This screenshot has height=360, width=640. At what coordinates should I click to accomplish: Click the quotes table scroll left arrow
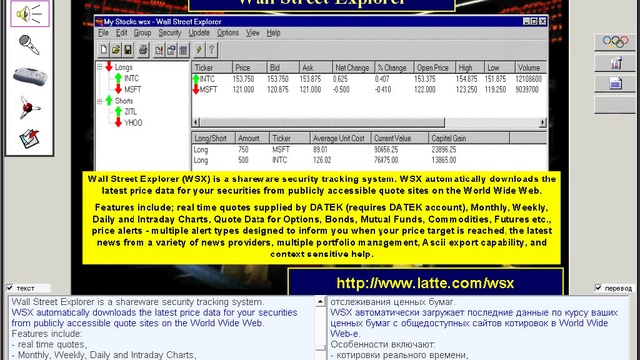tap(196, 122)
